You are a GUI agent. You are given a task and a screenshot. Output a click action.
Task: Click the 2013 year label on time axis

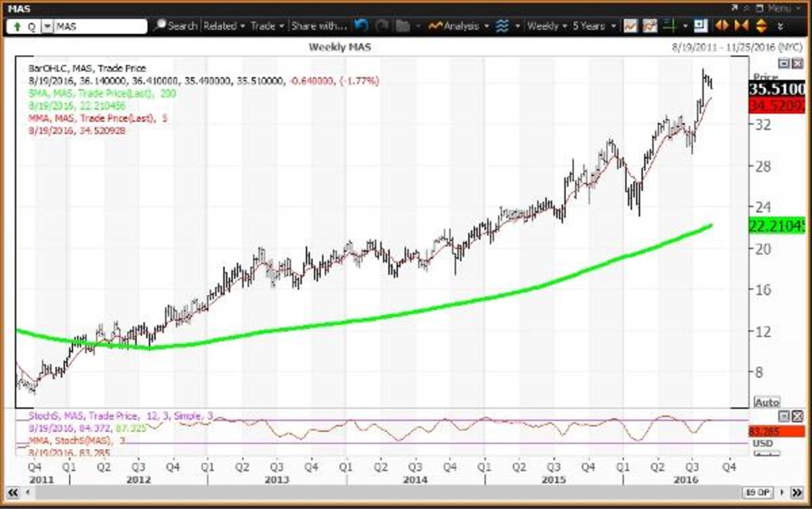pyautogui.click(x=276, y=479)
